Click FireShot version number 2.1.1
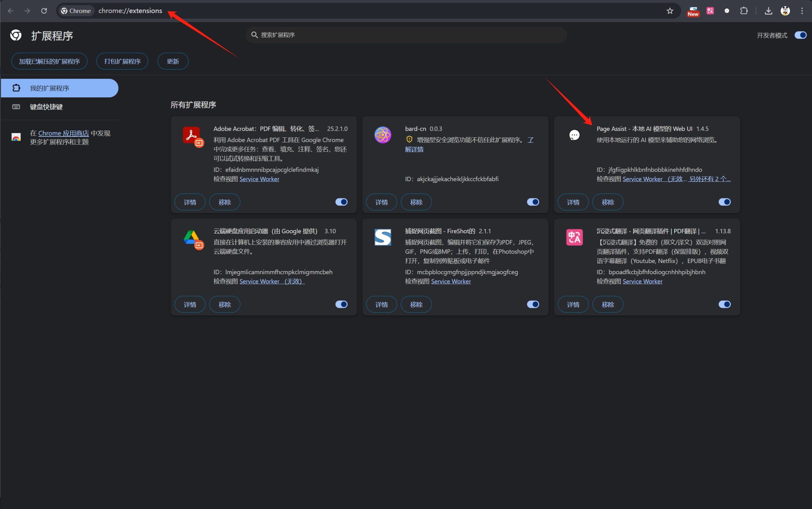 click(x=485, y=231)
